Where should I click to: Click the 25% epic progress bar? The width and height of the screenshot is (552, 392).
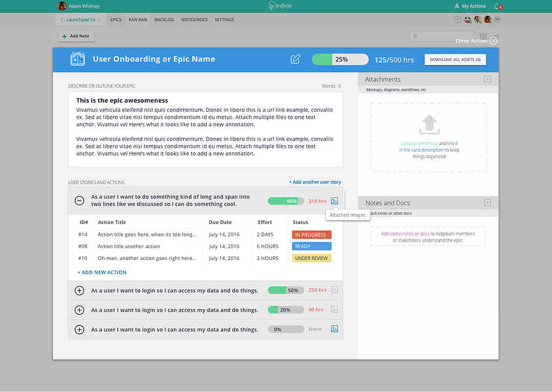click(x=340, y=59)
